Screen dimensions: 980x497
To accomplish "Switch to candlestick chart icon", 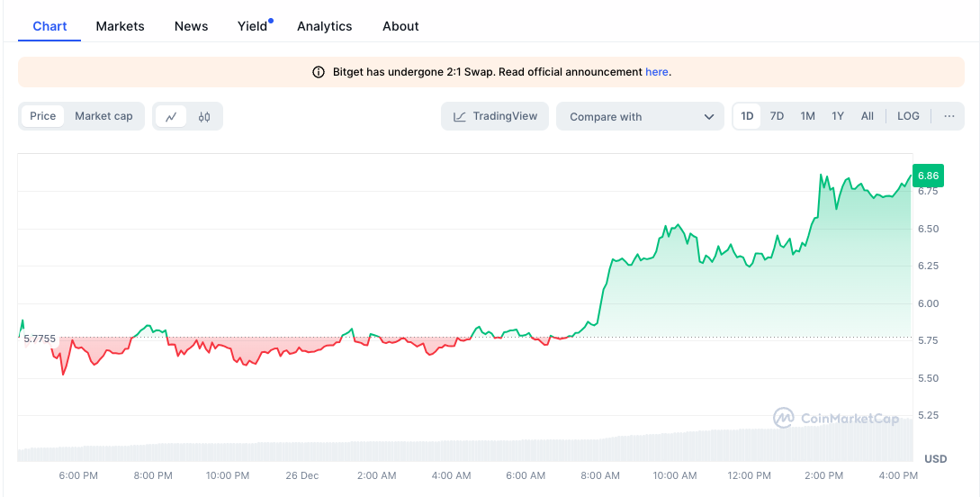I will [204, 116].
